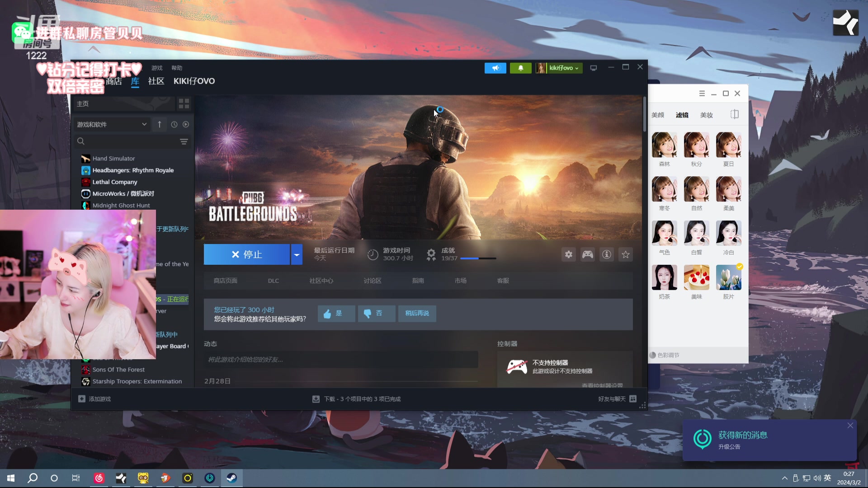
Task: Open Steam notifications bell
Action: (x=520, y=68)
